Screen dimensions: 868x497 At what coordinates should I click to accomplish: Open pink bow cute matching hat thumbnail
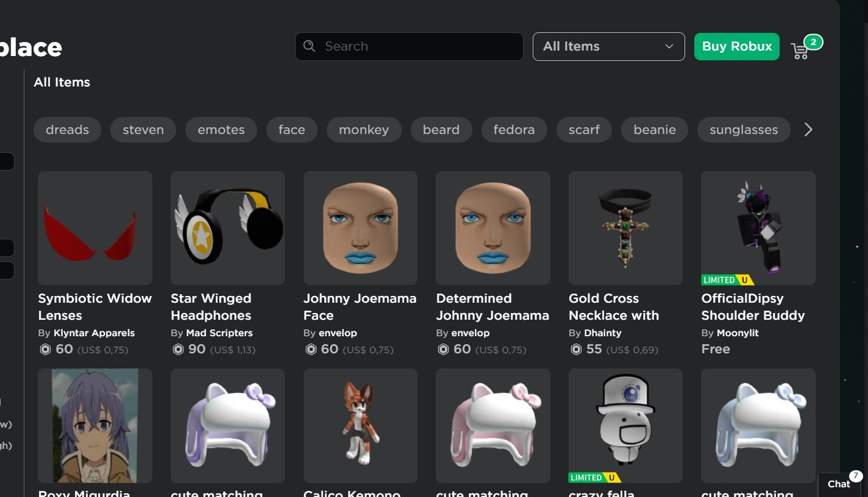(x=493, y=426)
